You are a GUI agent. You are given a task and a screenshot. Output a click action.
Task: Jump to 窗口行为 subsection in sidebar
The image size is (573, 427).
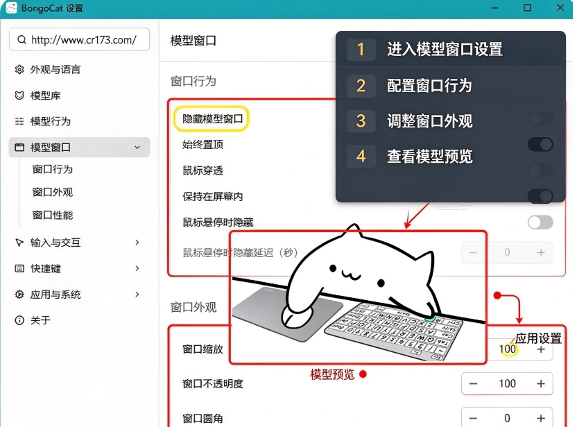53,169
